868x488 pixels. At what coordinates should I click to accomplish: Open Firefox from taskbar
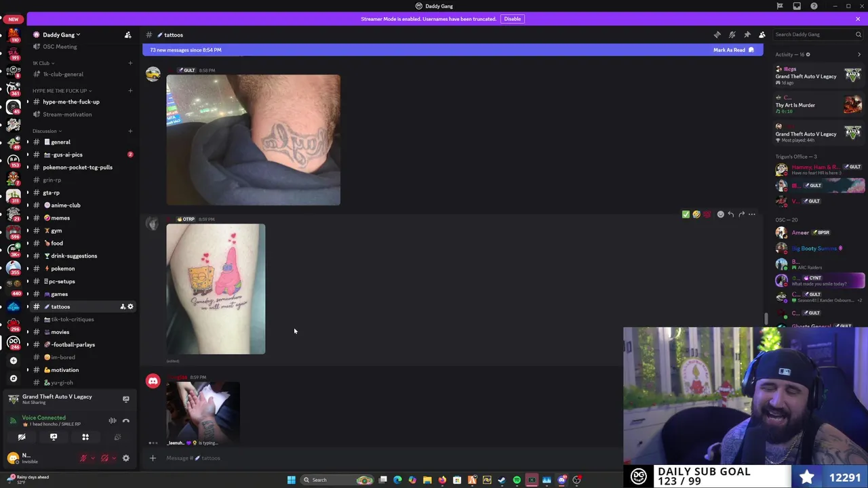pos(442,480)
